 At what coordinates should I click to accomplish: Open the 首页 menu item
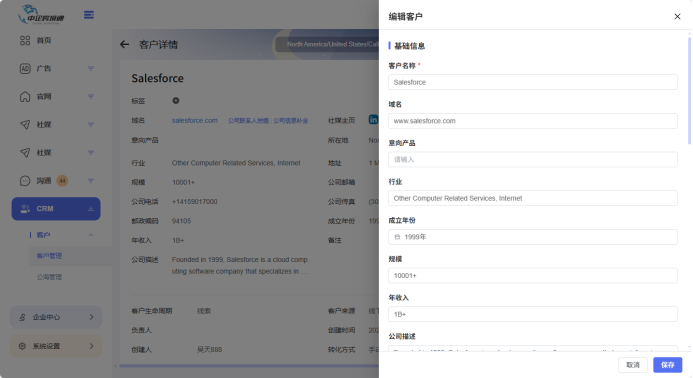click(44, 40)
